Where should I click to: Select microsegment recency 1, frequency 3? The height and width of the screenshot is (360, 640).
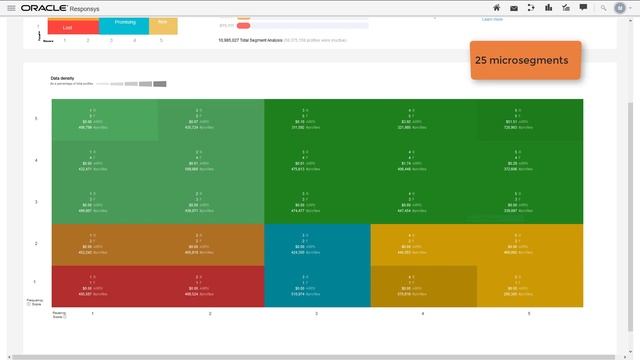[105, 203]
